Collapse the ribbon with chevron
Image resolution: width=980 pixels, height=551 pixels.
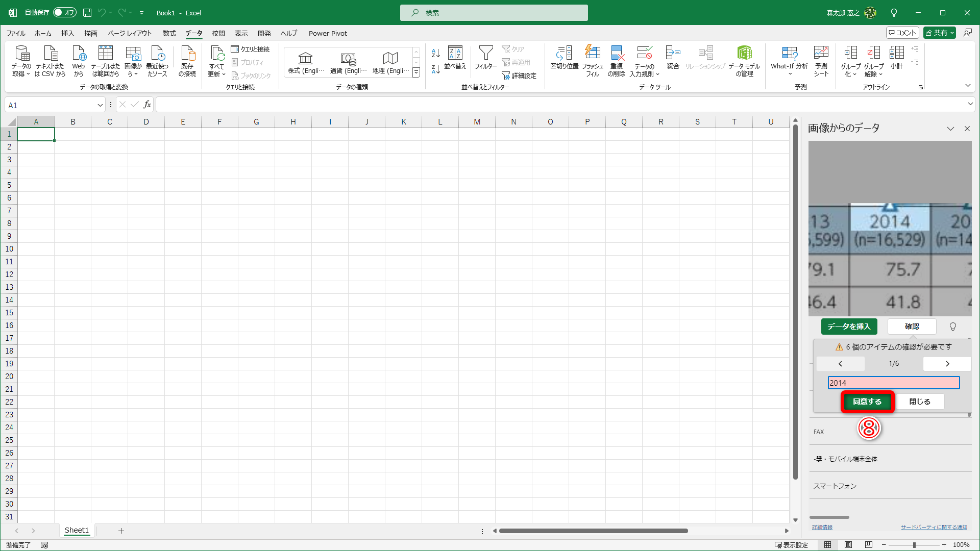coord(968,86)
